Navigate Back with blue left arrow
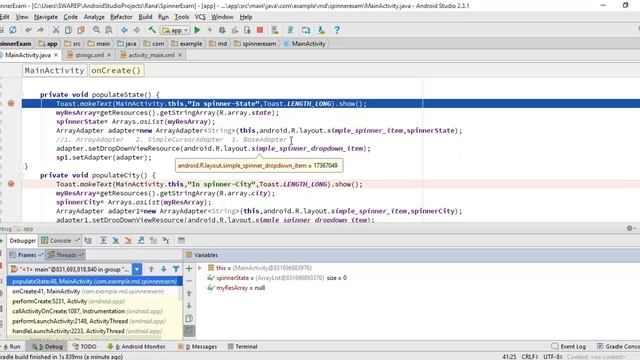 pyautogui.click(x=124, y=30)
